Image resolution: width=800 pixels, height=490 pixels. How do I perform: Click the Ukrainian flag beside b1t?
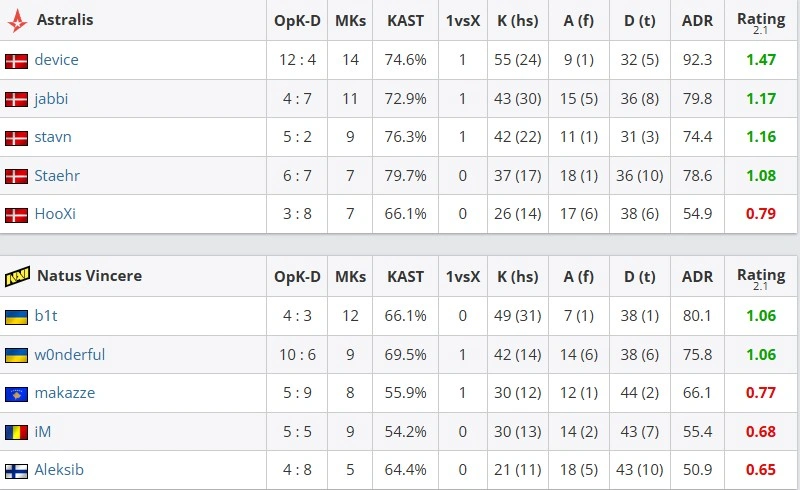coord(16,317)
